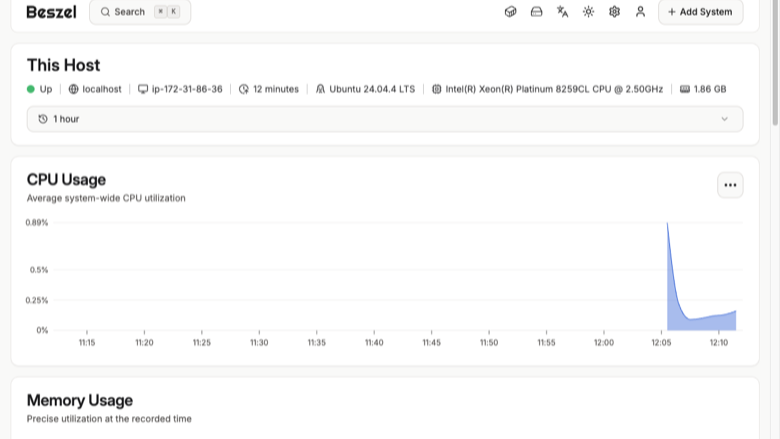780x439 pixels.
Task: Click 'Average system-wide CPU utilization' text
Action: 106,198
